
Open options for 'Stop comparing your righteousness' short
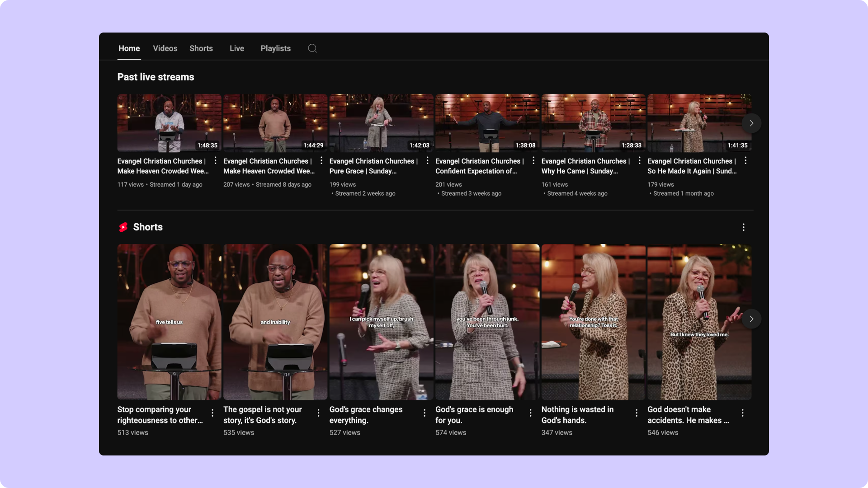212,413
